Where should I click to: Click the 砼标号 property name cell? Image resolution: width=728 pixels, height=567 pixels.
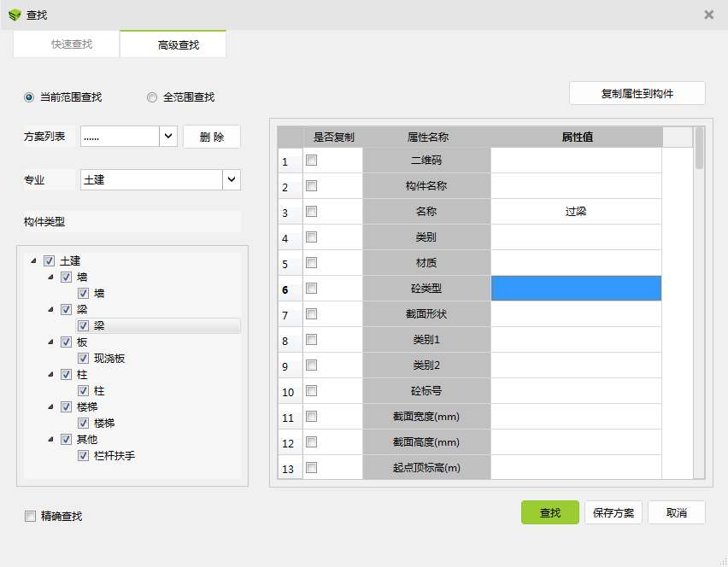pos(426,391)
